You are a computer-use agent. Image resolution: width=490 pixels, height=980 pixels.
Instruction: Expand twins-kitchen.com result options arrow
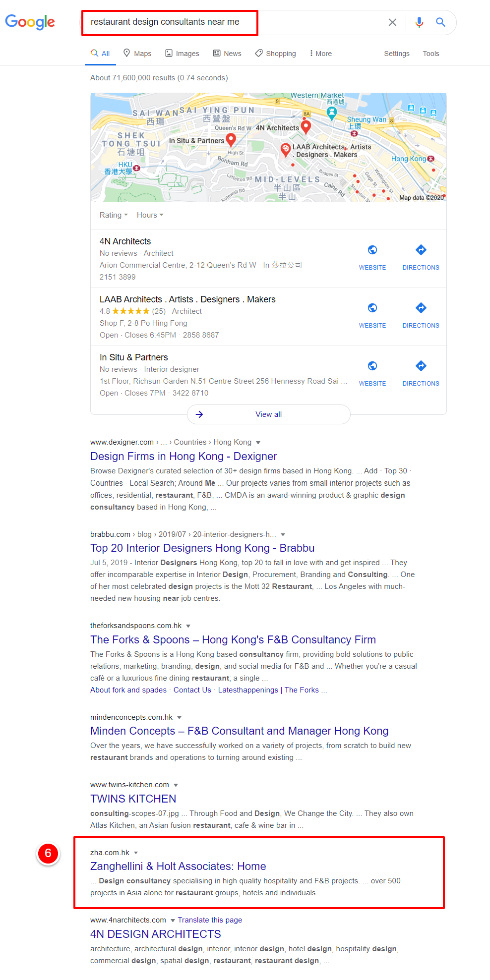176,785
